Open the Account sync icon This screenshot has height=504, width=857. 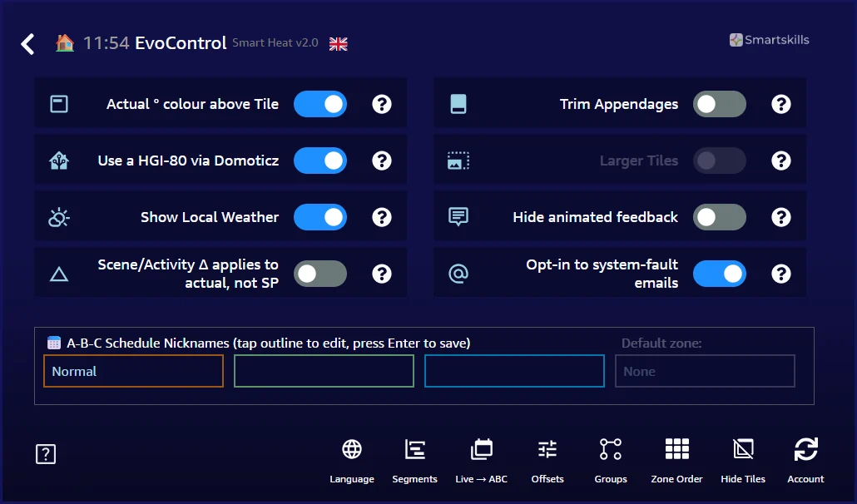(x=805, y=450)
